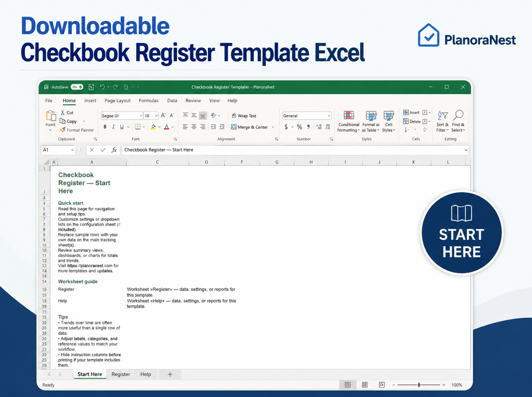Increase the indent
Image resolution: width=532 pixels, height=397 pixels.
pos(222,127)
